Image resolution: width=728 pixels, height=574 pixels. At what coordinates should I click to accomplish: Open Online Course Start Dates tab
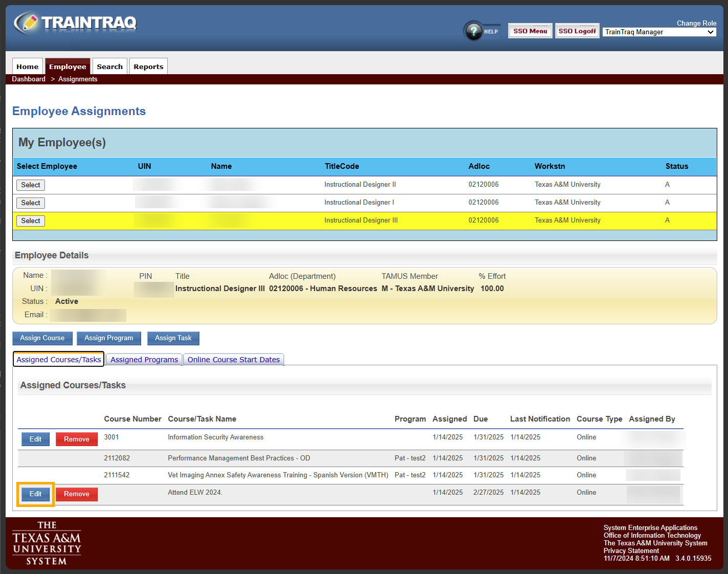point(234,360)
